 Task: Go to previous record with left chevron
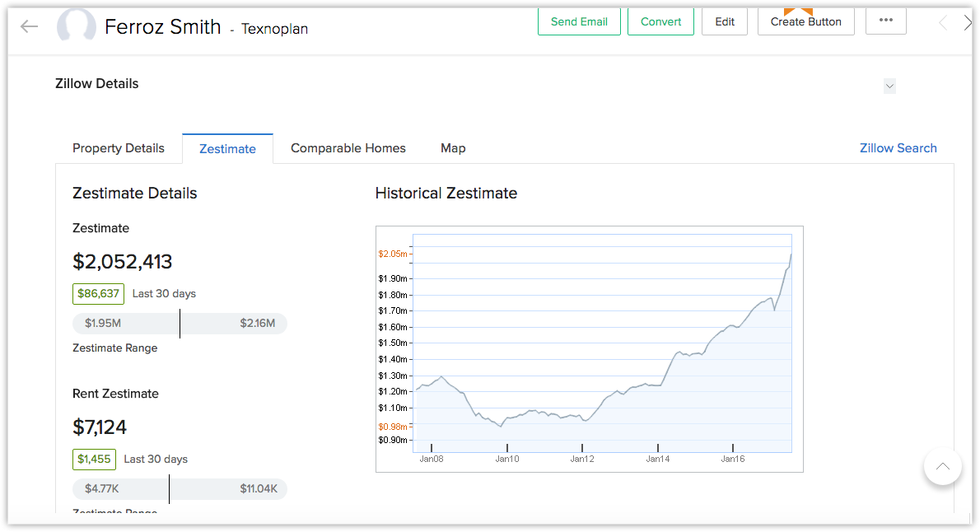click(x=943, y=24)
